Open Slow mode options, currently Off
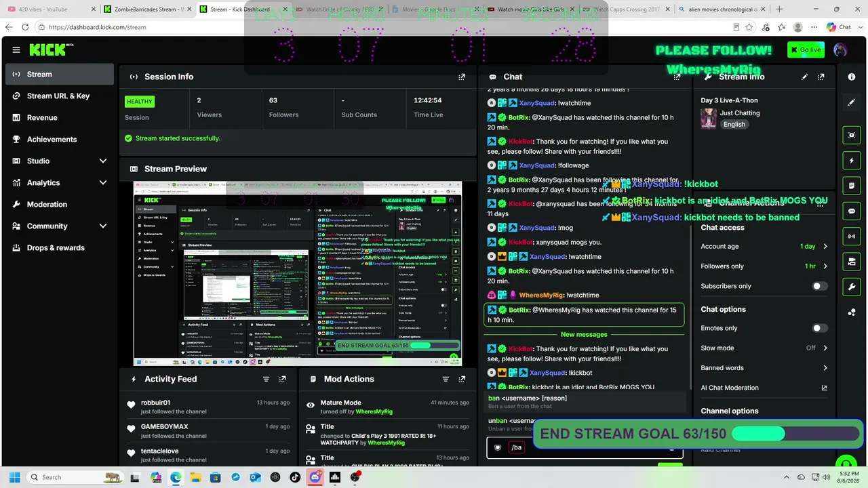This screenshot has height=488, width=868. [x=764, y=348]
